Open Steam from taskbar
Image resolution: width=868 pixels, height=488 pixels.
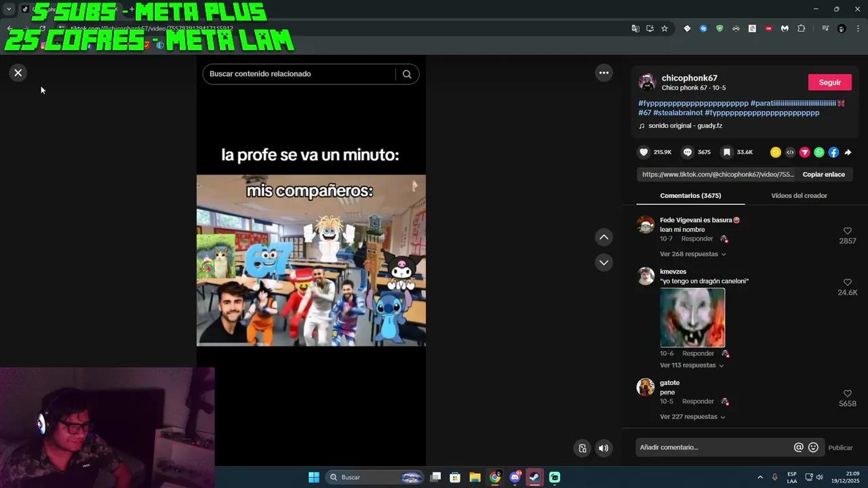tap(534, 477)
